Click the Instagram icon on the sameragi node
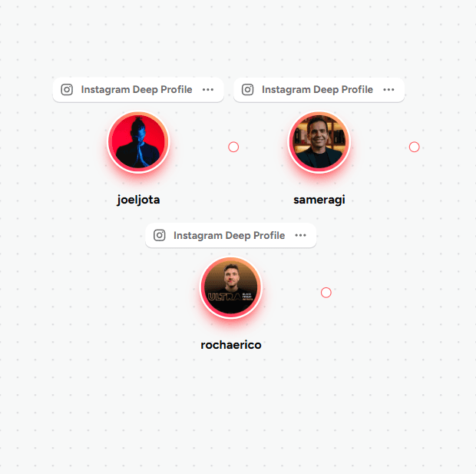 248,90
